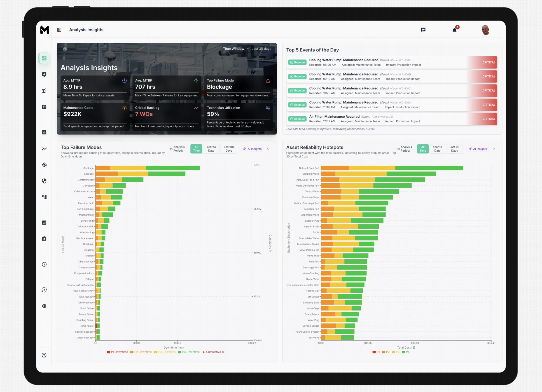Expand chevron beside Asset Reliability AI Insights

point(494,149)
